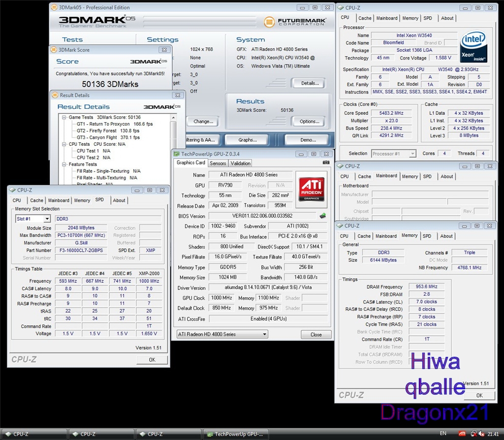
Task: Close the 3DMark Score window
Action: click(x=164, y=50)
